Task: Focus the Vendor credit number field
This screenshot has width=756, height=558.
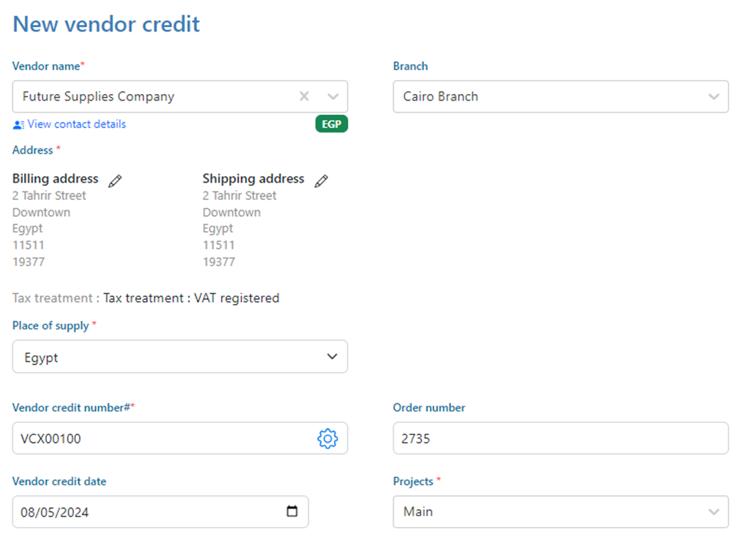Action: 161,439
